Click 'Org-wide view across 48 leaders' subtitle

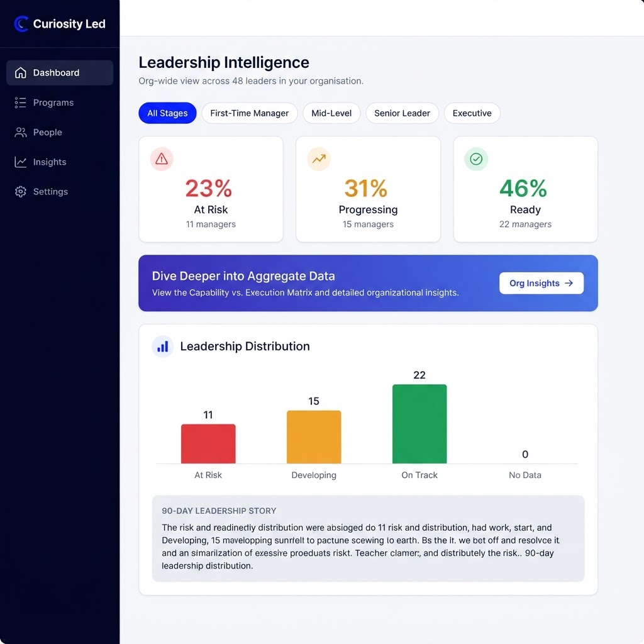pyautogui.click(x=251, y=81)
